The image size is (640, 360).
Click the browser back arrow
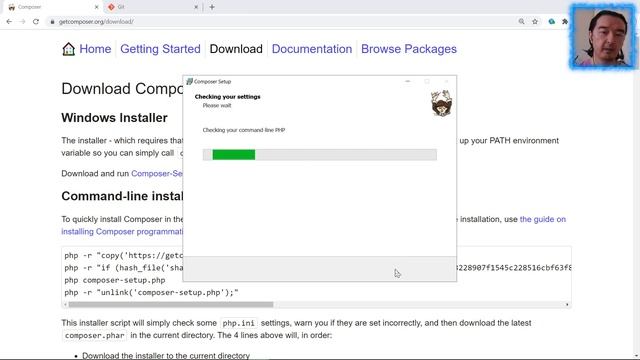pyautogui.click(x=9, y=22)
